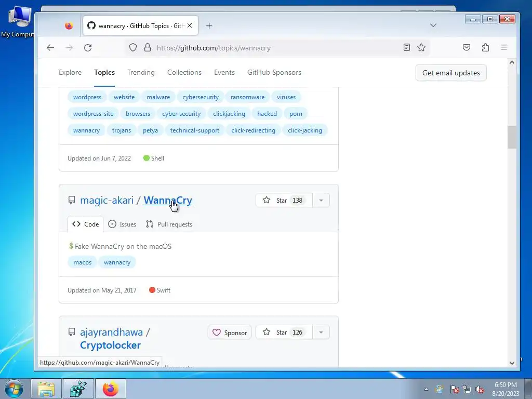Open the malware topic tag
This screenshot has width=532, height=399.
(x=158, y=97)
